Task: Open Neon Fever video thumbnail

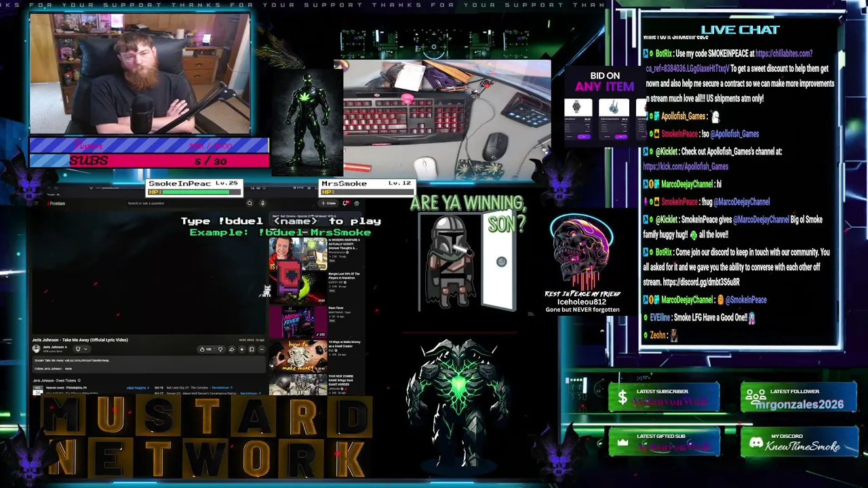Action: pos(298,323)
